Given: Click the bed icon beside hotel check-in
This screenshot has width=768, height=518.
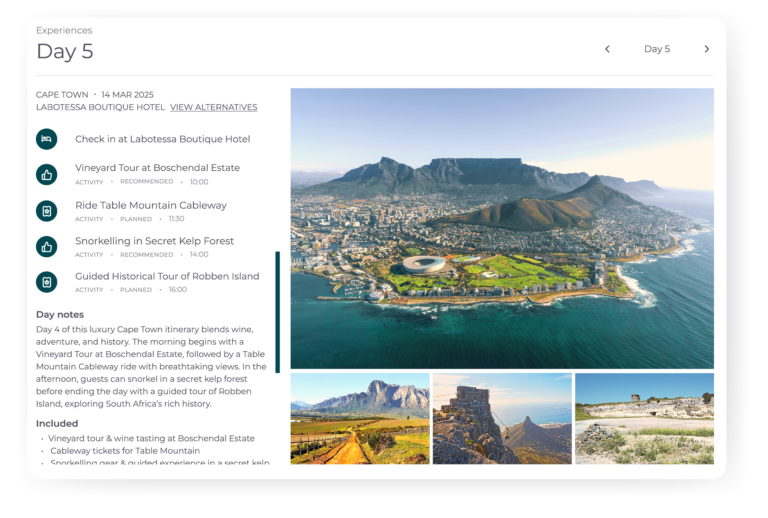Looking at the screenshot, I should (47, 139).
